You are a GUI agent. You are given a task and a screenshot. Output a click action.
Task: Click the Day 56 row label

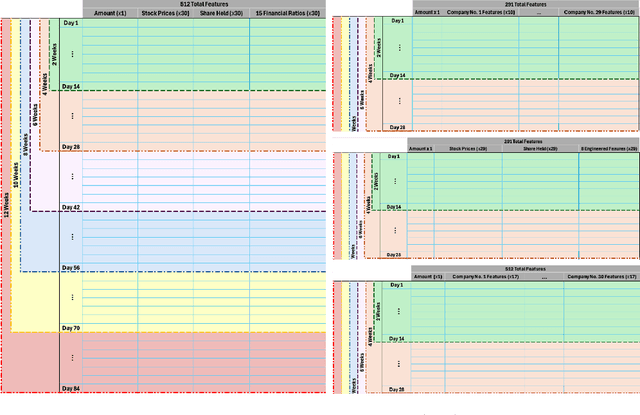(x=70, y=268)
